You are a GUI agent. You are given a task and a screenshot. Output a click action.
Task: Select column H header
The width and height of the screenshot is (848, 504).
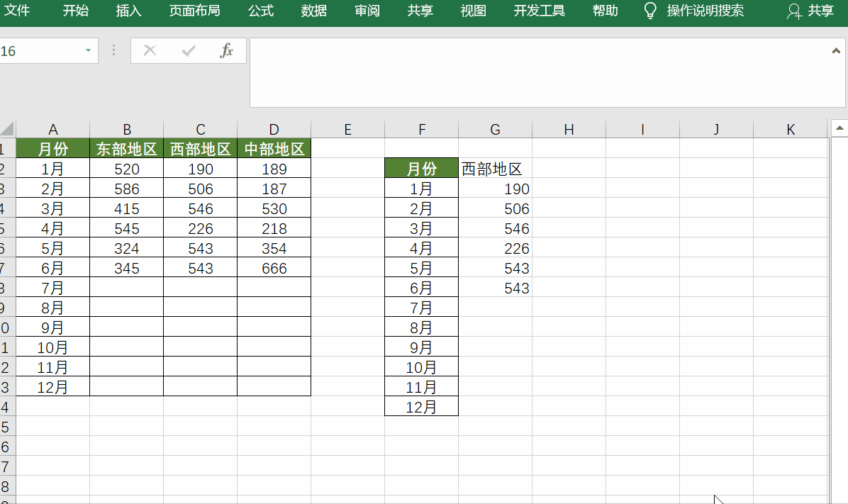pos(569,129)
